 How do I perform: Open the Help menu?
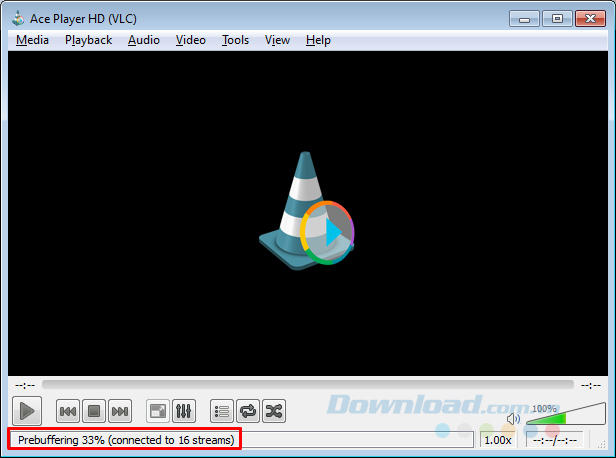(x=318, y=40)
